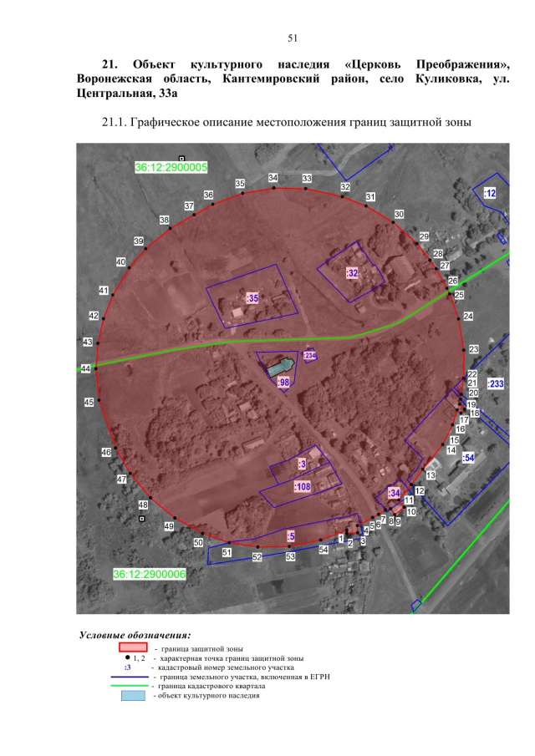Image resolution: width=535 pixels, height=756 pixels.
Task: Click parcel label :12 in top-right corner
Action: tap(491, 193)
